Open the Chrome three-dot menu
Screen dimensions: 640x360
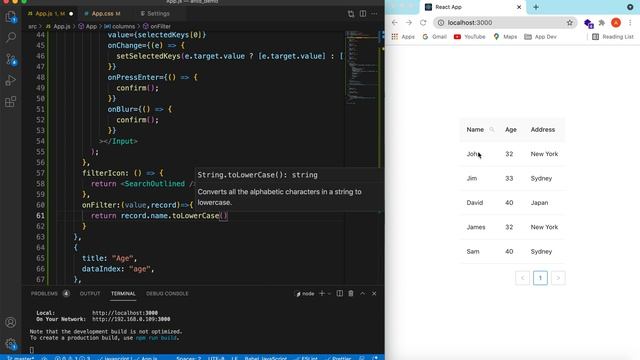click(x=630, y=23)
